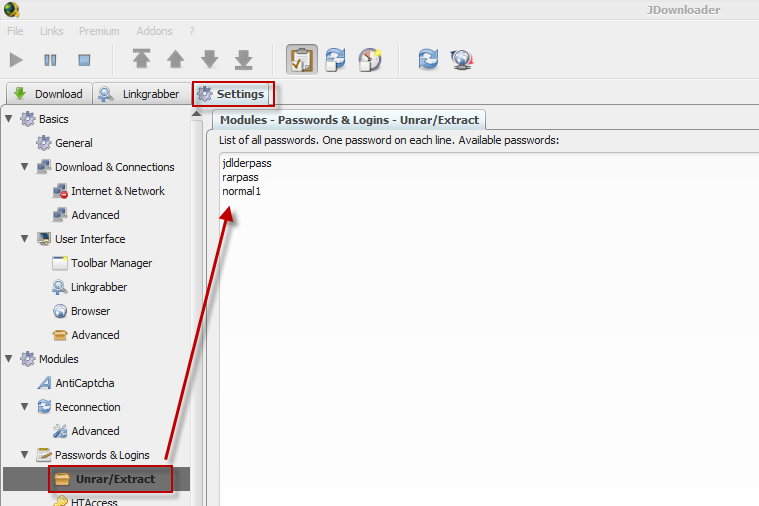Switch to the Settings tab
Viewport: 759px width, 506px height.
[x=233, y=94]
